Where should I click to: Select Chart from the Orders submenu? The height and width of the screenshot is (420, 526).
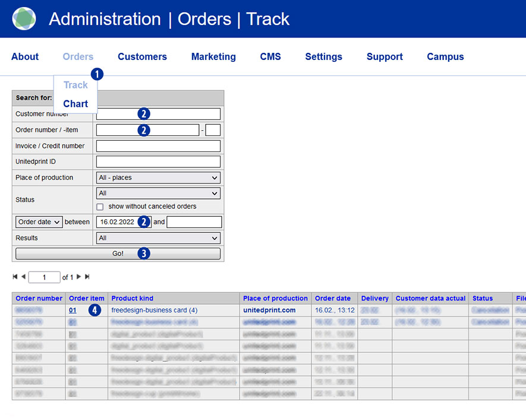point(75,103)
